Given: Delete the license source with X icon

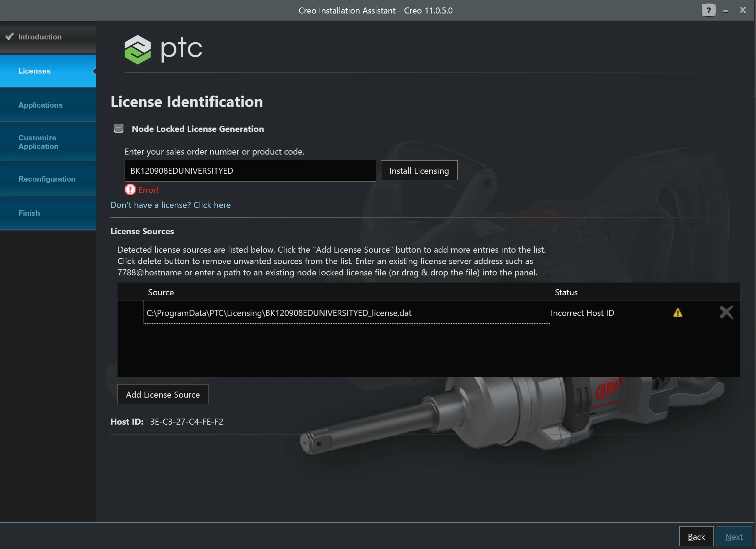Looking at the screenshot, I should coord(726,313).
